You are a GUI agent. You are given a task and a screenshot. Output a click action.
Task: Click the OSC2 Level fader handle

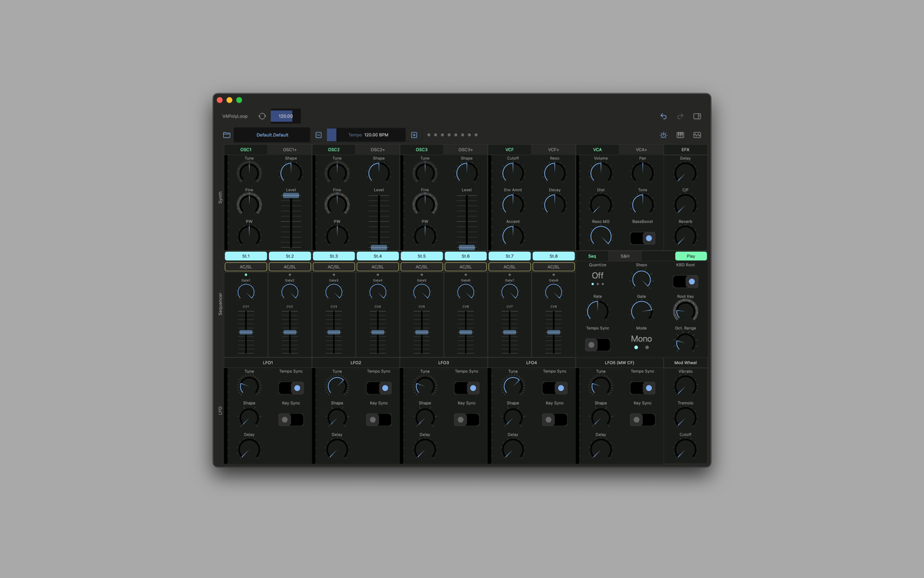(379, 247)
